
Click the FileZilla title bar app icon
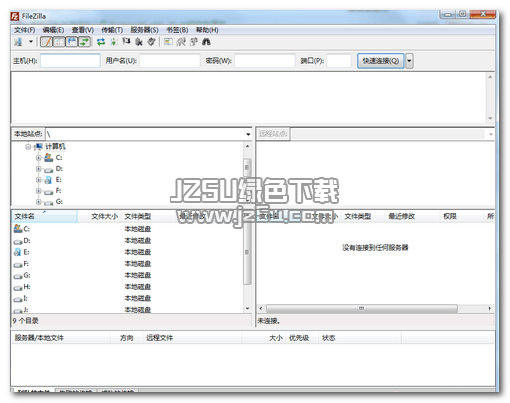click(x=15, y=16)
